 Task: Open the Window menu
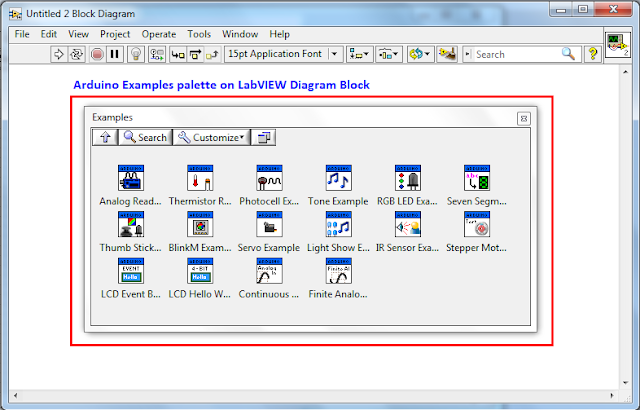(x=240, y=34)
